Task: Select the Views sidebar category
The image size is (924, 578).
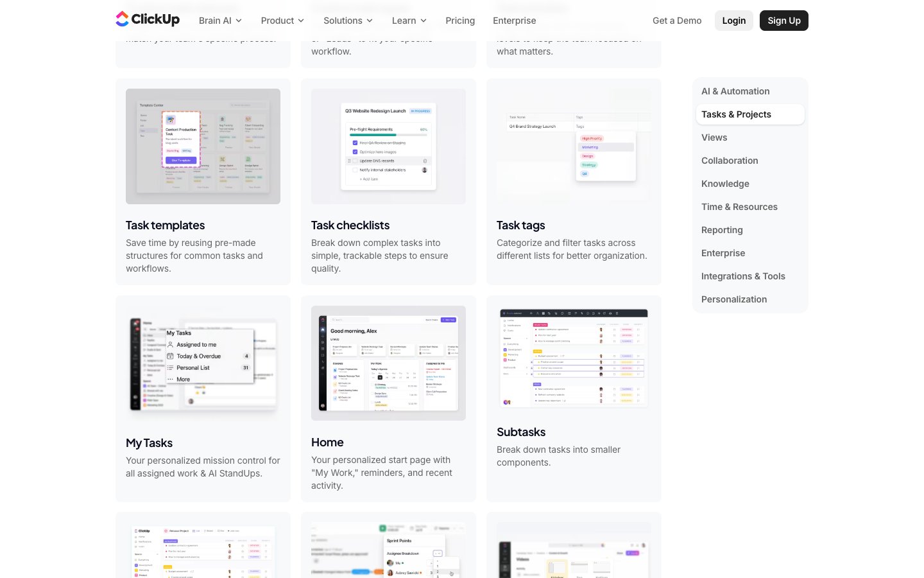Action: [x=714, y=137]
